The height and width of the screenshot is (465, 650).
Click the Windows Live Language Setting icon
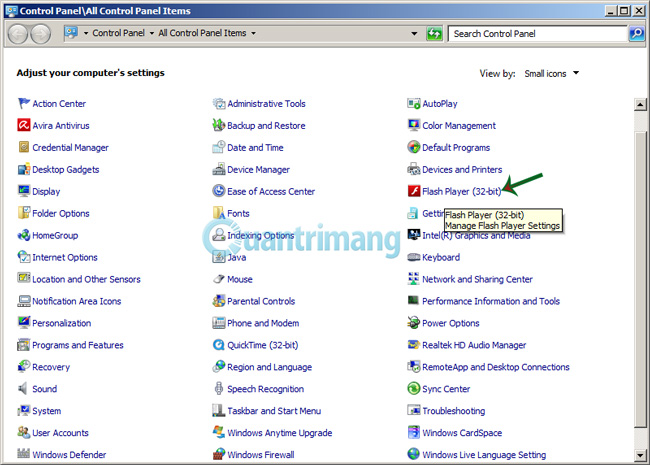click(x=414, y=455)
